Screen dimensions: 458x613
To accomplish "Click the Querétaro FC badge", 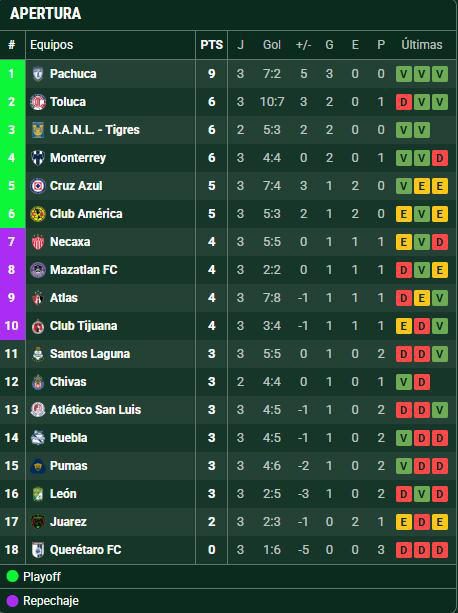I will click(x=38, y=550).
